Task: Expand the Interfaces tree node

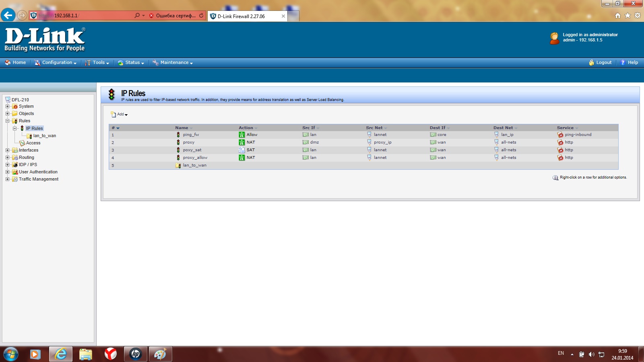Action: click(x=7, y=150)
